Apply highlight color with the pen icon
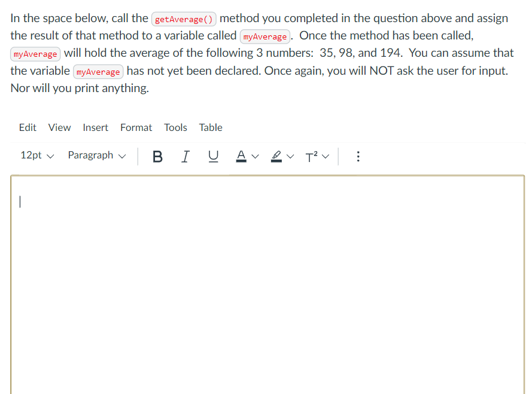This screenshot has width=532, height=394. (275, 157)
